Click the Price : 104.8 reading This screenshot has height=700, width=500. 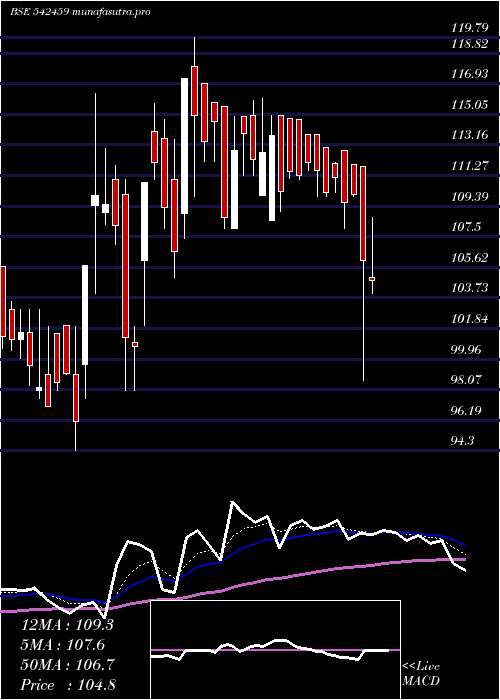tap(68, 685)
